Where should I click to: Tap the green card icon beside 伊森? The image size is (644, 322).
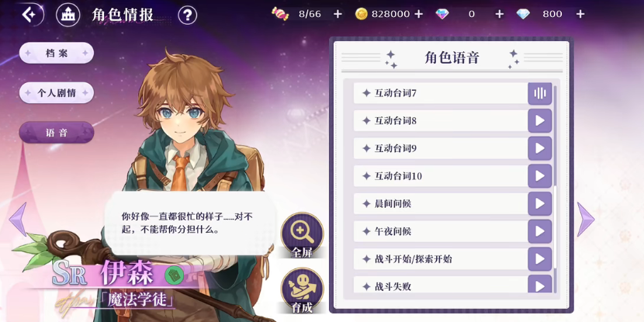(x=173, y=275)
